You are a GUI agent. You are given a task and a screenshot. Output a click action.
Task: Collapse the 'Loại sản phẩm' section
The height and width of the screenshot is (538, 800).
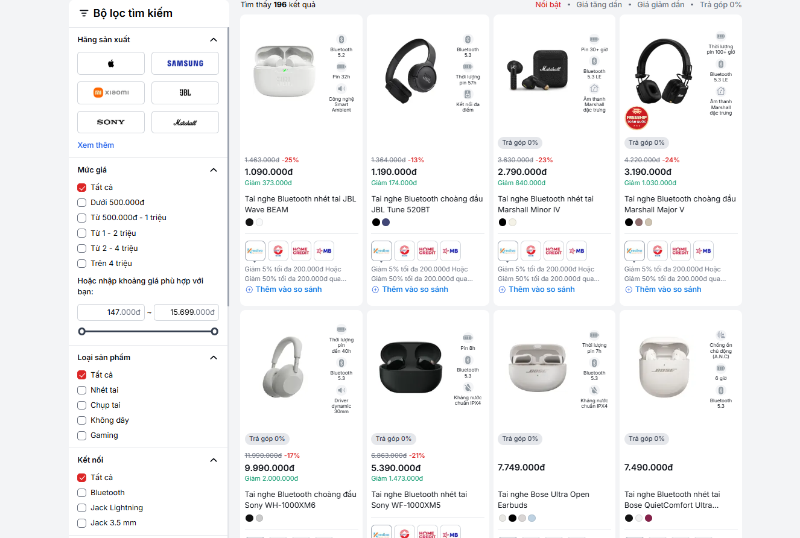(x=213, y=357)
